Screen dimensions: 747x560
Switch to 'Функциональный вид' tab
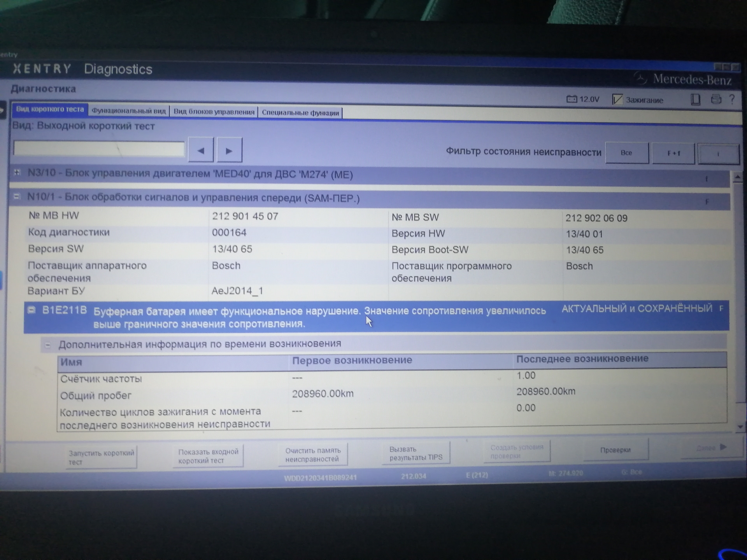[x=128, y=111]
